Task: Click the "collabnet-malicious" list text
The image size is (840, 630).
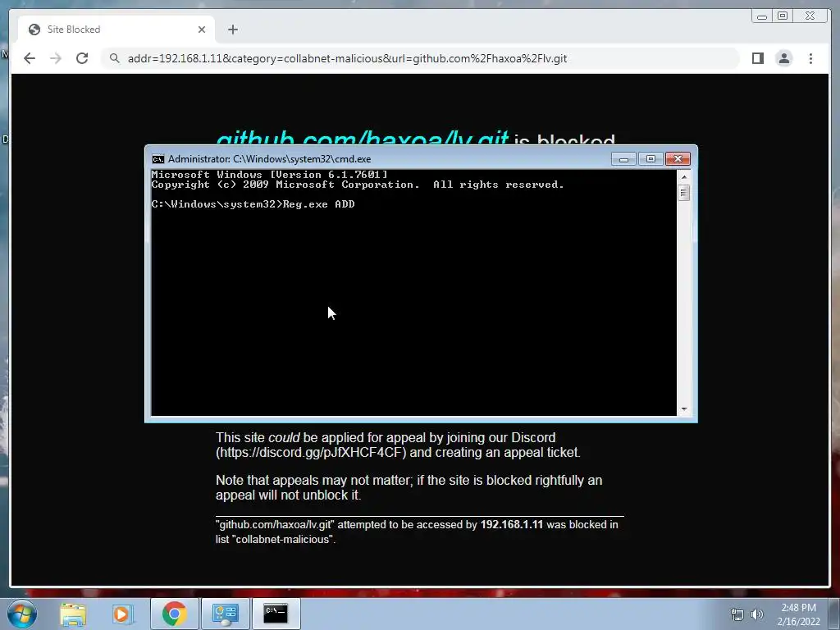Action: coord(283,540)
